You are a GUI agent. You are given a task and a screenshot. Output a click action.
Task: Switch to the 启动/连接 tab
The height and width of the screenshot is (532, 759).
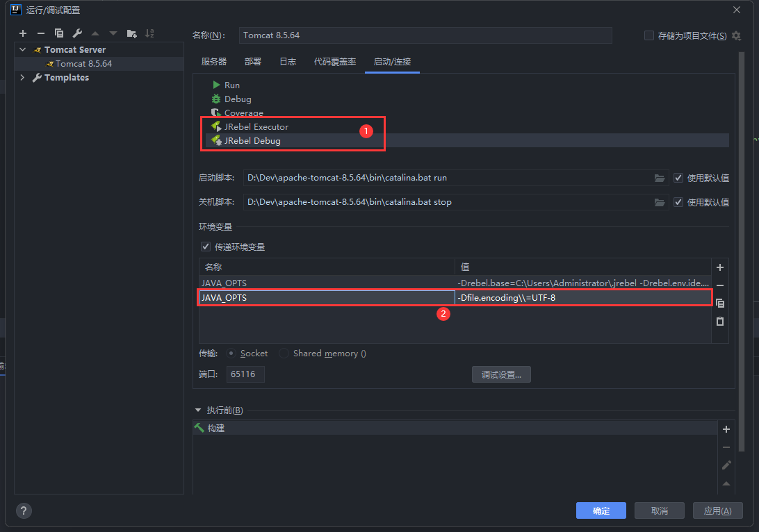392,61
